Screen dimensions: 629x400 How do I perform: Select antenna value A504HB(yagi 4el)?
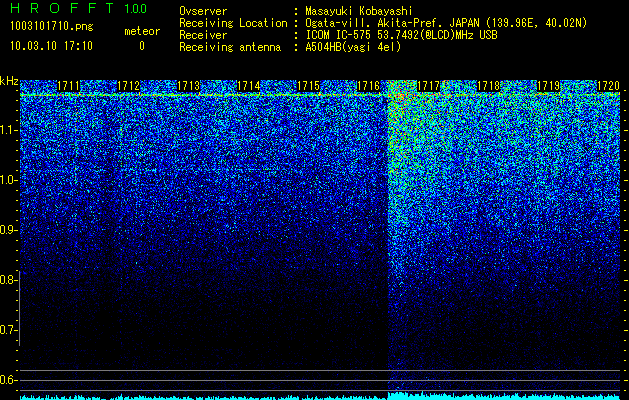(353, 47)
